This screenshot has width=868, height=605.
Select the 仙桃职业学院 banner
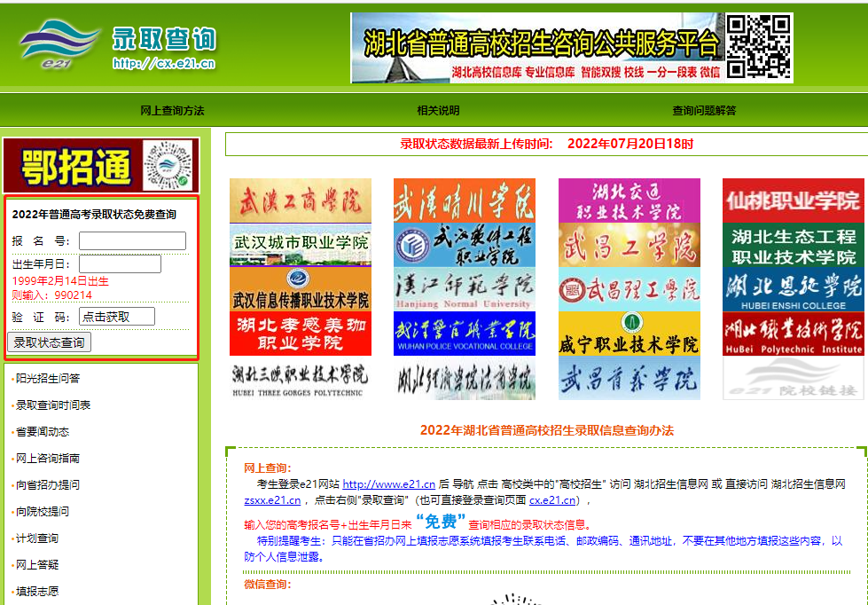[x=793, y=200]
